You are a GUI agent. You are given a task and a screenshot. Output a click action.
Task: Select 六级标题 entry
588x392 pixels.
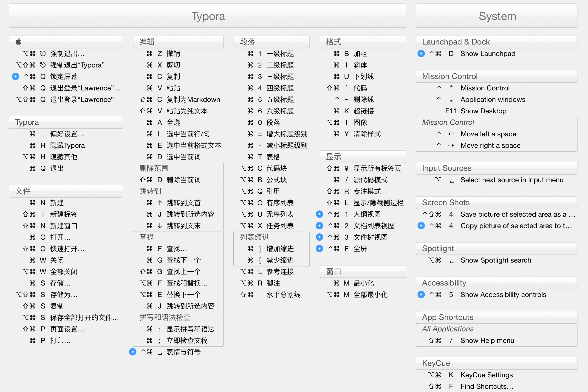[271, 111]
